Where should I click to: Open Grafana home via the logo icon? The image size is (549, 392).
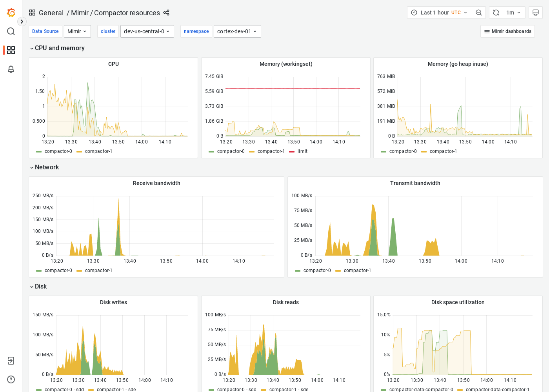point(11,12)
